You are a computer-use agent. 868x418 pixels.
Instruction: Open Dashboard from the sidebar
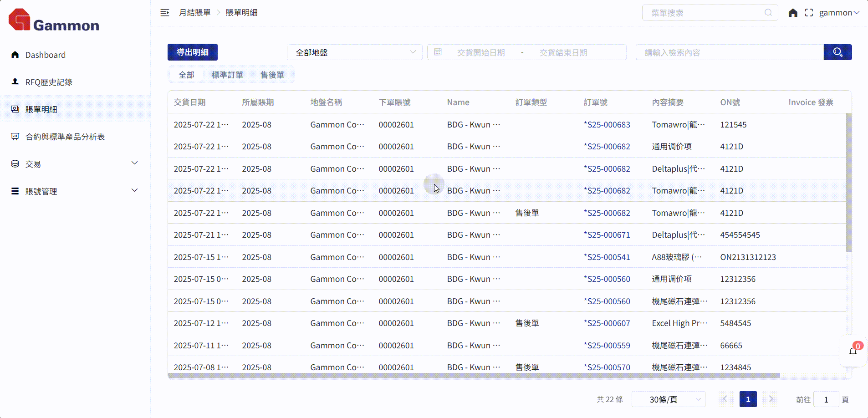tap(45, 55)
